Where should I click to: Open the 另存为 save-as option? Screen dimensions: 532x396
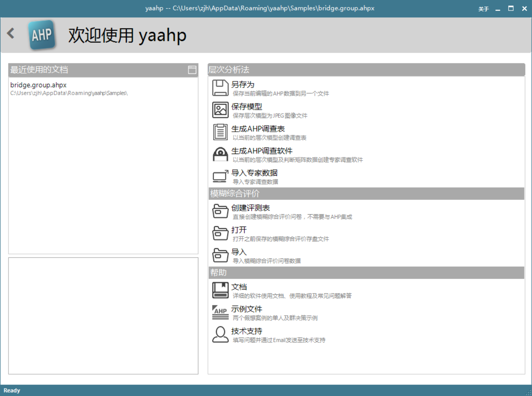point(243,85)
